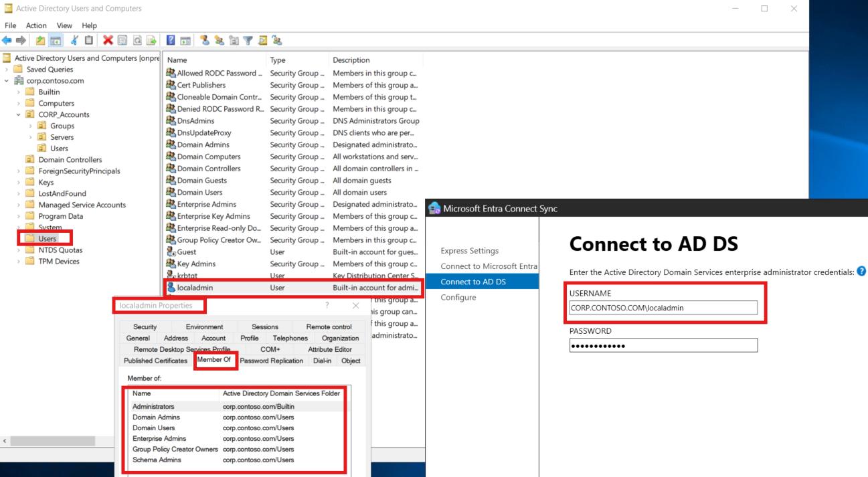Click the scissors Cut icon in the toolbar
868x477 pixels.
pyautogui.click(x=74, y=41)
